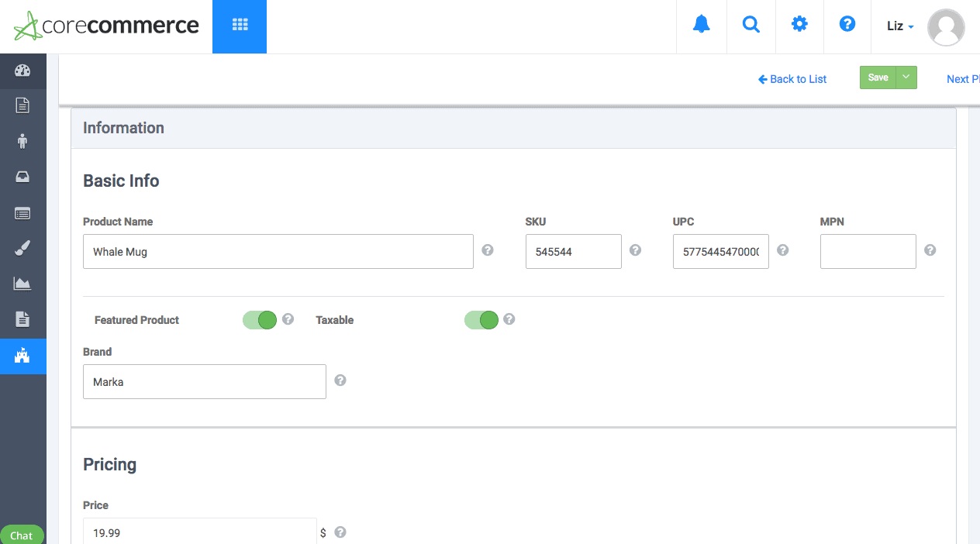Open the inbox tray sidebar icon
The width and height of the screenshot is (980, 544).
click(22, 177)
